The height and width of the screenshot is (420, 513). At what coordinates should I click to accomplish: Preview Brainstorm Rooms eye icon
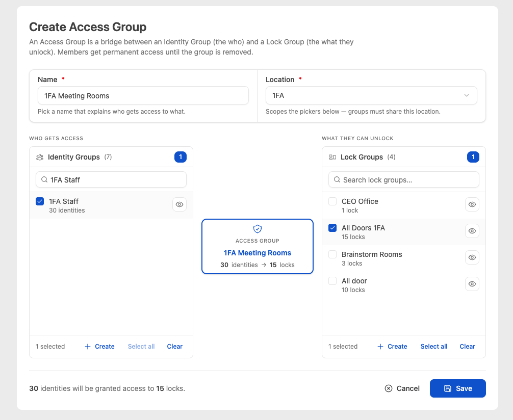(x=472, y=257)
